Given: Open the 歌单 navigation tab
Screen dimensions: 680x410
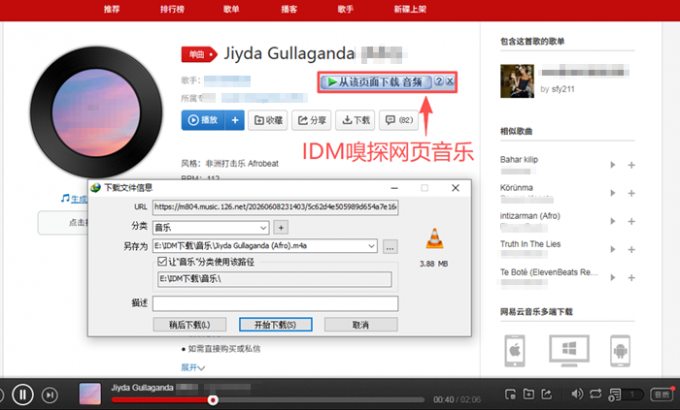Looking at the screenshot, I should click(x=231, y=9).
